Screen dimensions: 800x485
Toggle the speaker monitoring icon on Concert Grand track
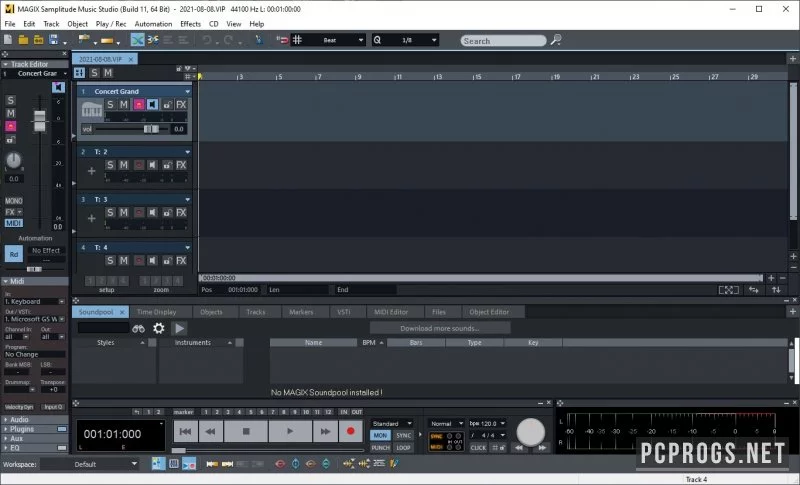click(153, 105)
